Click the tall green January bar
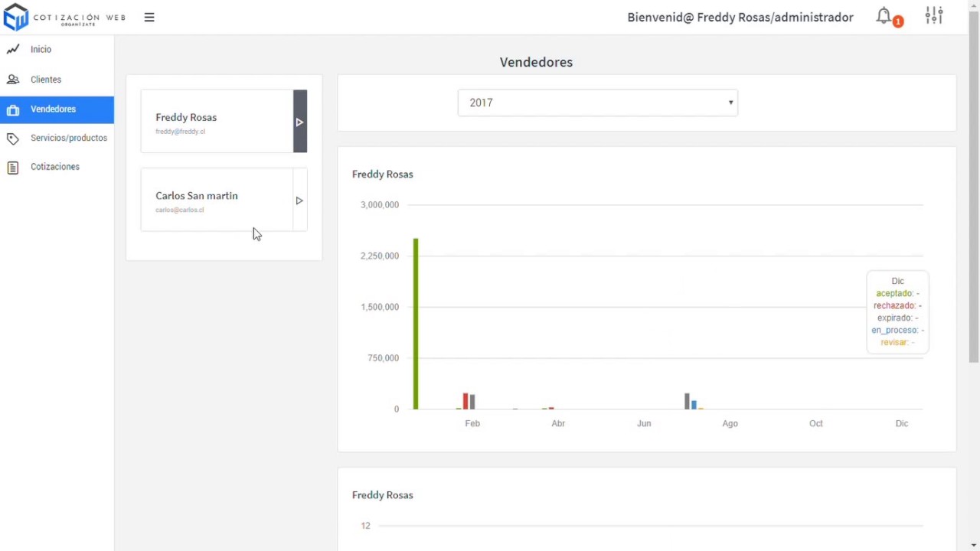 pos(416,324)
